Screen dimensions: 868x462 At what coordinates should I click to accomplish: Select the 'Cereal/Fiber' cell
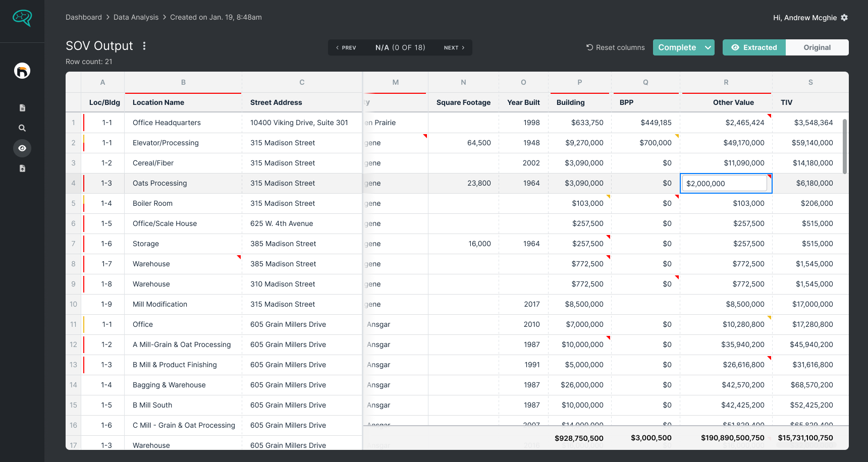tap(183, 163)
